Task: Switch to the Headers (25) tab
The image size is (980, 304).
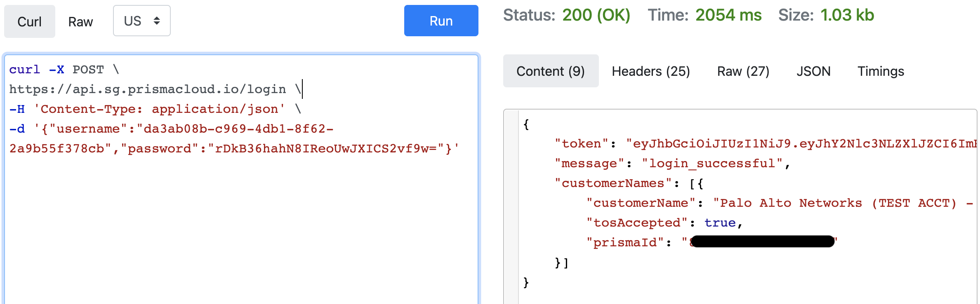Action: click(x=650, y=71)
